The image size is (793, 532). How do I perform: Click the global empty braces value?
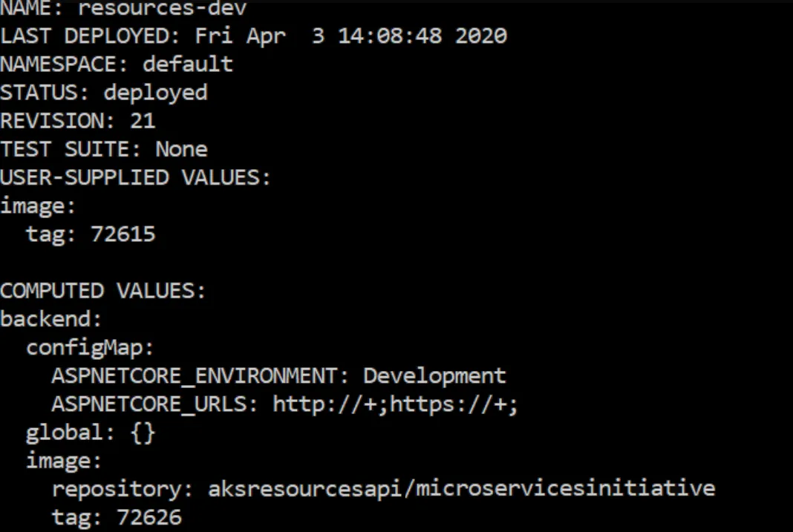point(143,433)
